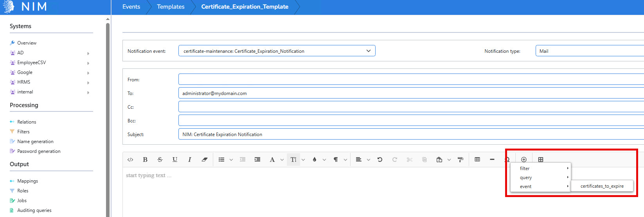
Task: Cut selection with scissors icon
Action: [410, 160]
